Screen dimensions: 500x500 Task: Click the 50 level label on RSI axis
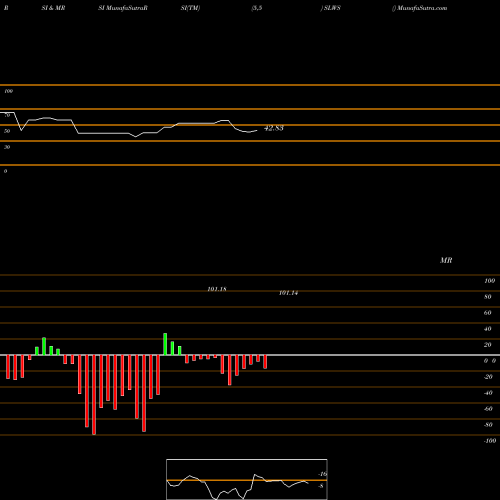[x=7, y=131]
